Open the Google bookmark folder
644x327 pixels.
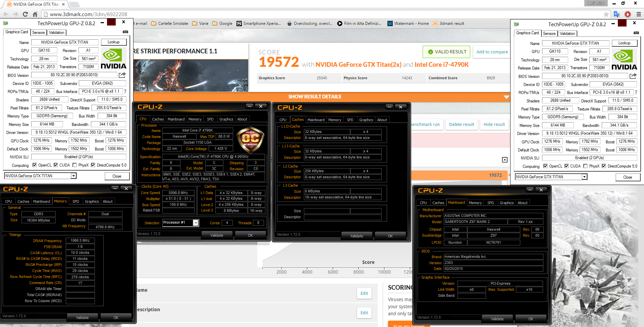(x=222, y=24)
